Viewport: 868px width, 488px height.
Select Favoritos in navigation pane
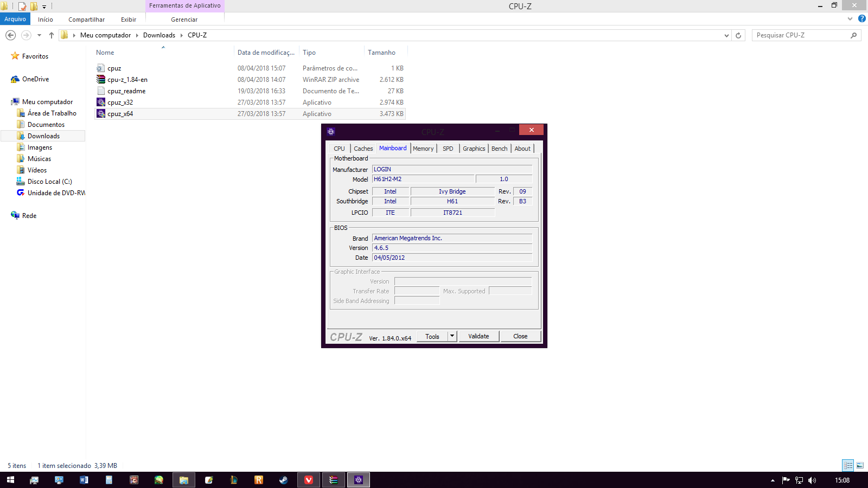tap(35, 56)
